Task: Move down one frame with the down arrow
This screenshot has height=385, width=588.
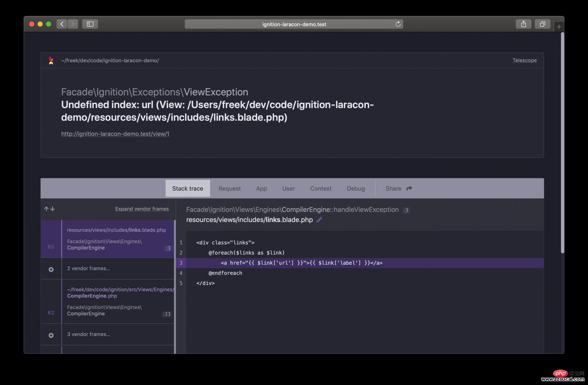Action: coord(52,209)
